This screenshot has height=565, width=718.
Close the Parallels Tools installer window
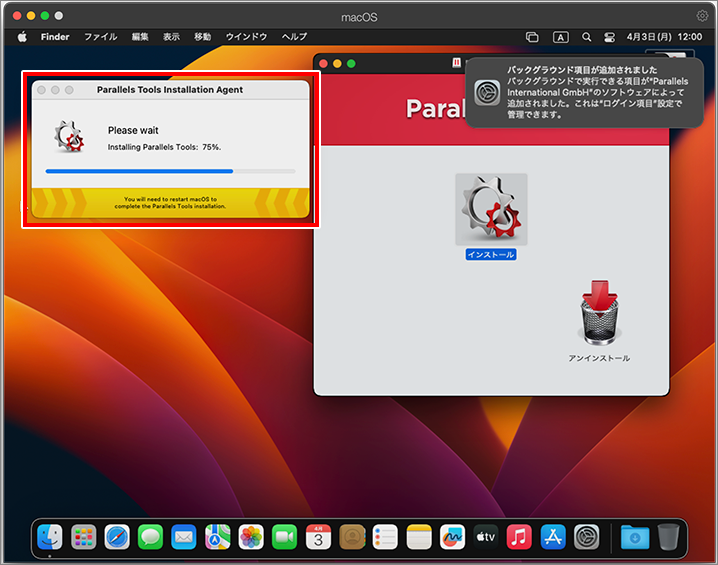coord(323,64)
